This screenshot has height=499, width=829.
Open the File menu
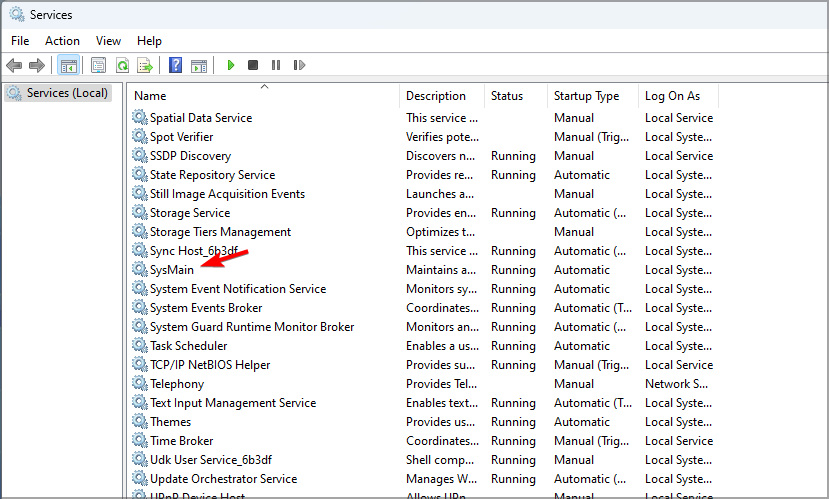(x=20, y=41)
